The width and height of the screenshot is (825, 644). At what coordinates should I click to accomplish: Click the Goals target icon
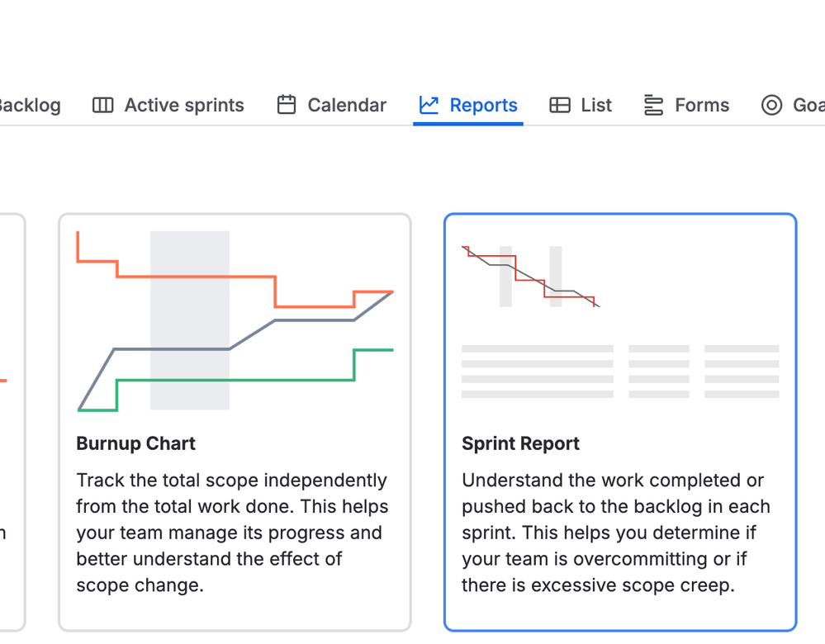pos(771,106)
